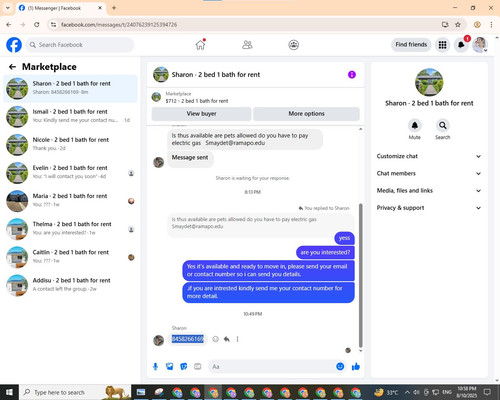Open Windows Start menu
Screen dimensions: 500x400
click(9, 392)
